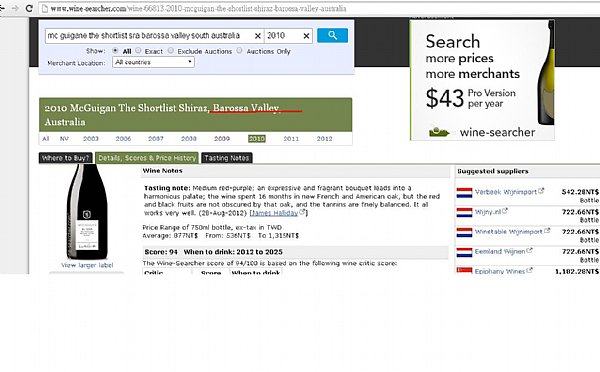
Task: Choose the Auctions Only radio option
Action: 240,51
